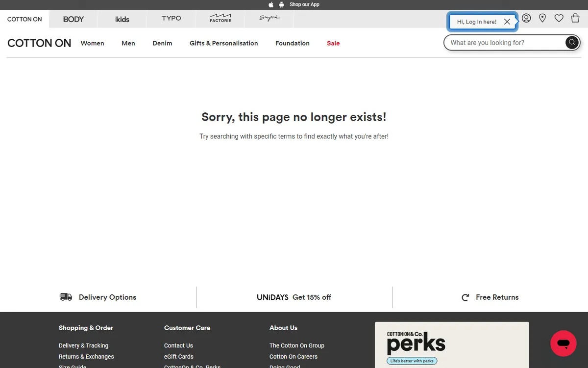Open the red chat support bubble
The height and width of the screenshot is (368, 588).
pyautogui.click(x=563, y=343)
